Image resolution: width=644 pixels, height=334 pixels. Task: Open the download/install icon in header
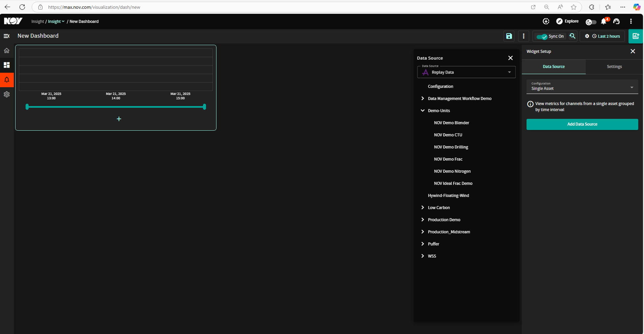click(546, 21)
